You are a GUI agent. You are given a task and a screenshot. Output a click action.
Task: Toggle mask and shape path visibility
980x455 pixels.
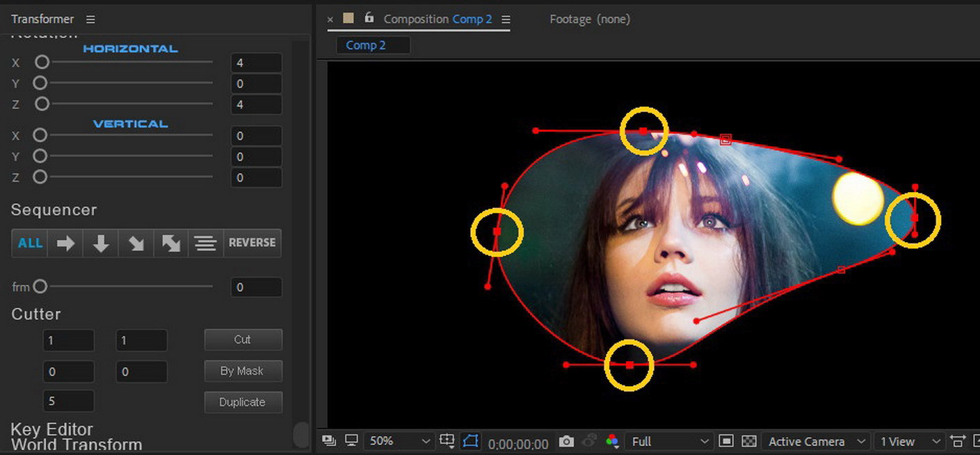coord(471,441)
